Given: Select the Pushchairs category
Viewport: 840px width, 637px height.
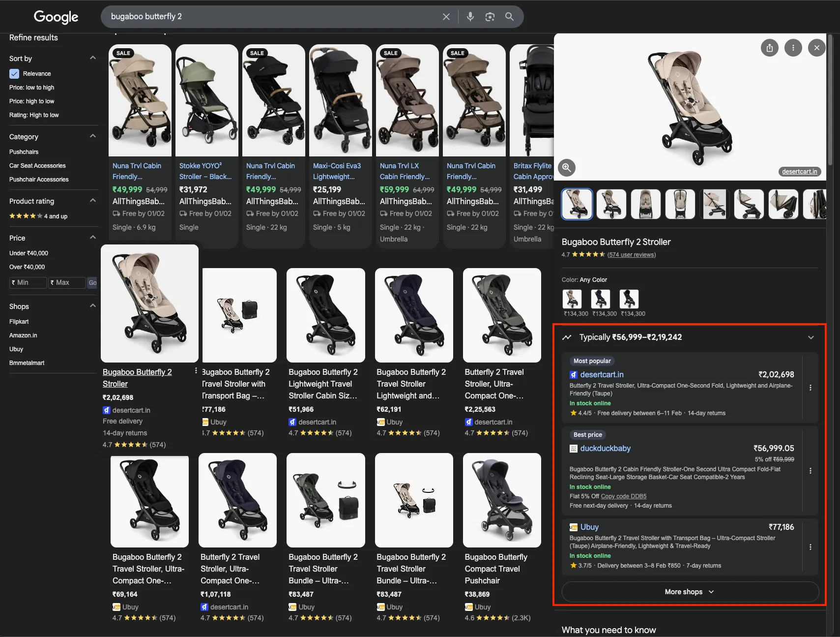Looking at the screenshot, I should coord(24,152).
